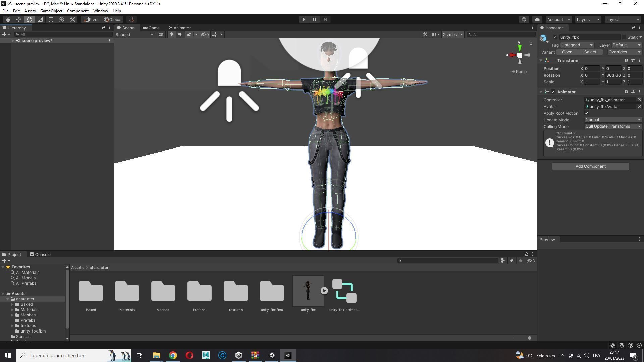Toggle scene audio speaker icon
Image resolution: width=644 pixels, height=362 pixels.
coord(180,34)
